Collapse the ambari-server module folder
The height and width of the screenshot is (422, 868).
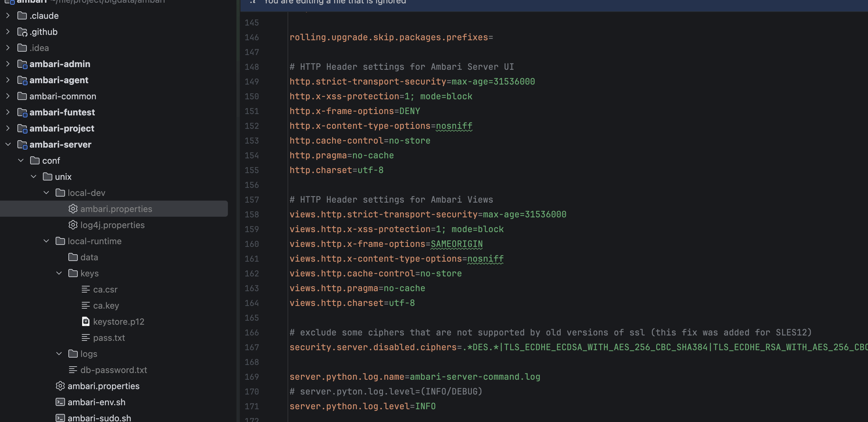coord(8,144)
